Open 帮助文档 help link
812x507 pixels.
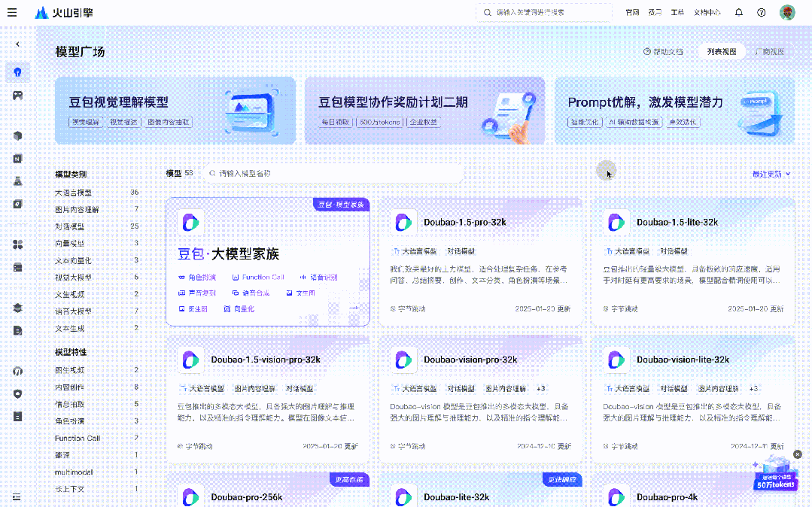tap(663, 52)
